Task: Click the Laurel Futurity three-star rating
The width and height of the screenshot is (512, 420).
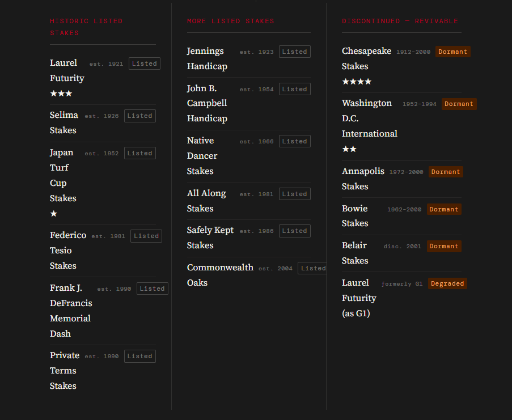Action: [x=61, y=94]
